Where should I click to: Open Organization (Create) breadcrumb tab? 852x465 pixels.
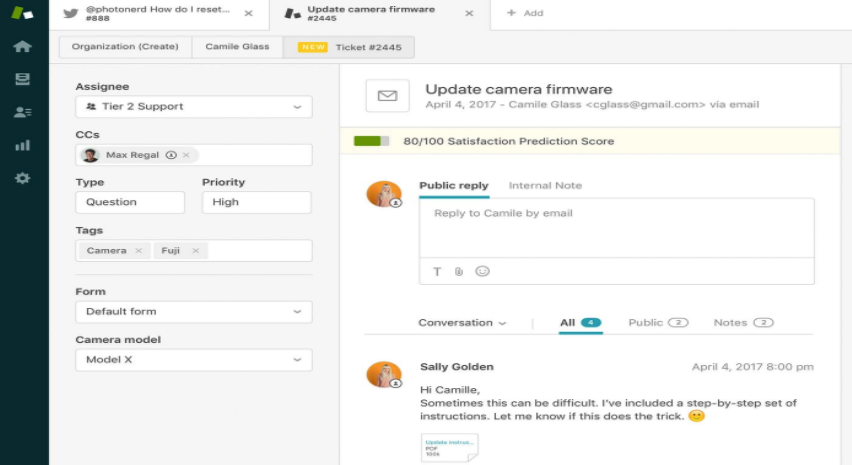(125, 47)
